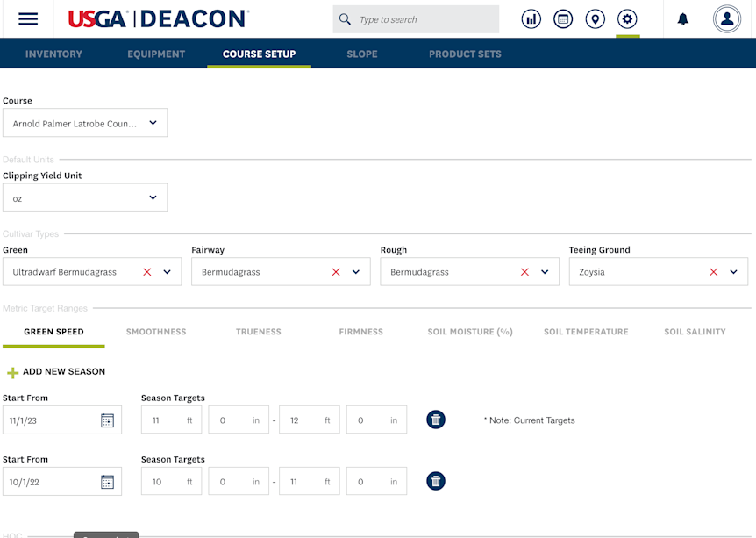Open the calendar icon in top navigation

563,18
